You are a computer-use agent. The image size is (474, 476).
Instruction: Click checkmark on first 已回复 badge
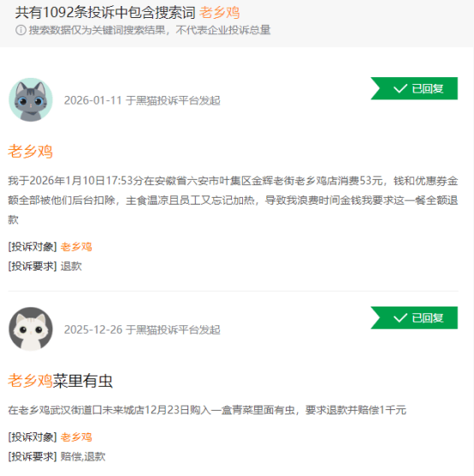400,89
